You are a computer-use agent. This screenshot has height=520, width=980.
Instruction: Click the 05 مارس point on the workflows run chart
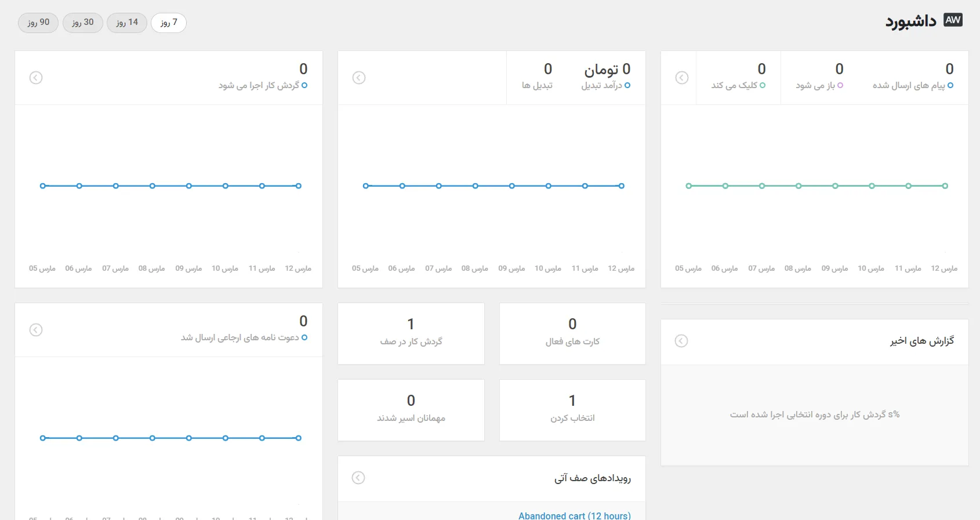coord(42,186)
